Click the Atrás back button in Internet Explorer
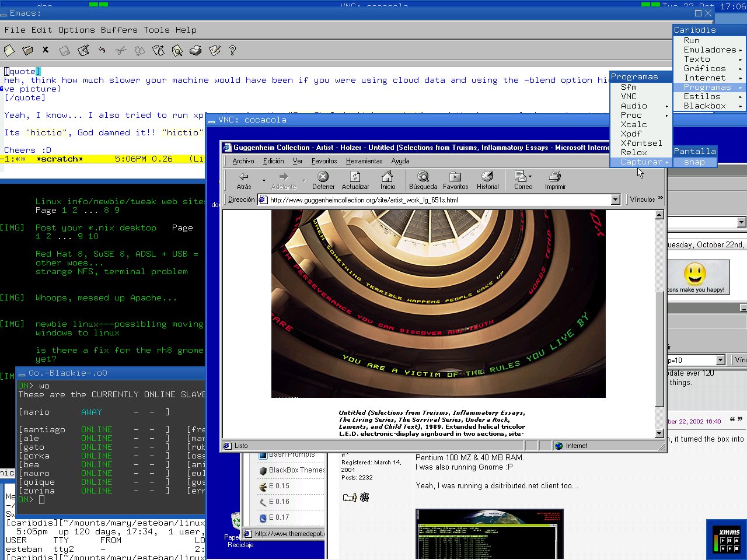 coord(244,180)
